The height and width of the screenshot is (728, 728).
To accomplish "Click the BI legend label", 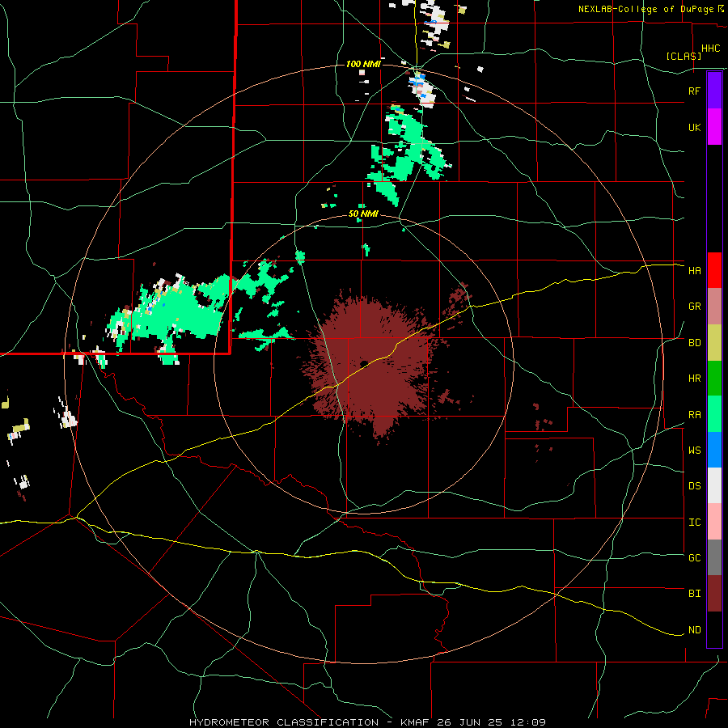I will click(x=694, y=594).
